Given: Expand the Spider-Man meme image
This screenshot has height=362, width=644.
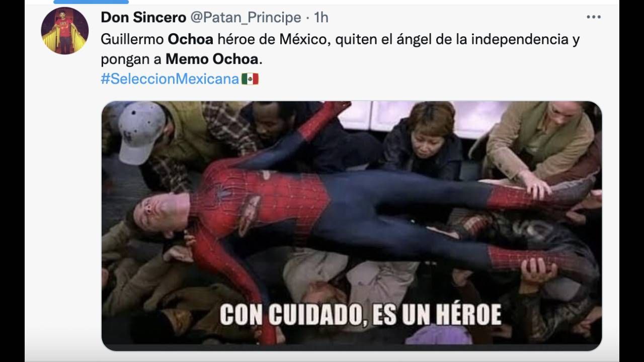Looking at the screenshot, I should pos(351,226).
